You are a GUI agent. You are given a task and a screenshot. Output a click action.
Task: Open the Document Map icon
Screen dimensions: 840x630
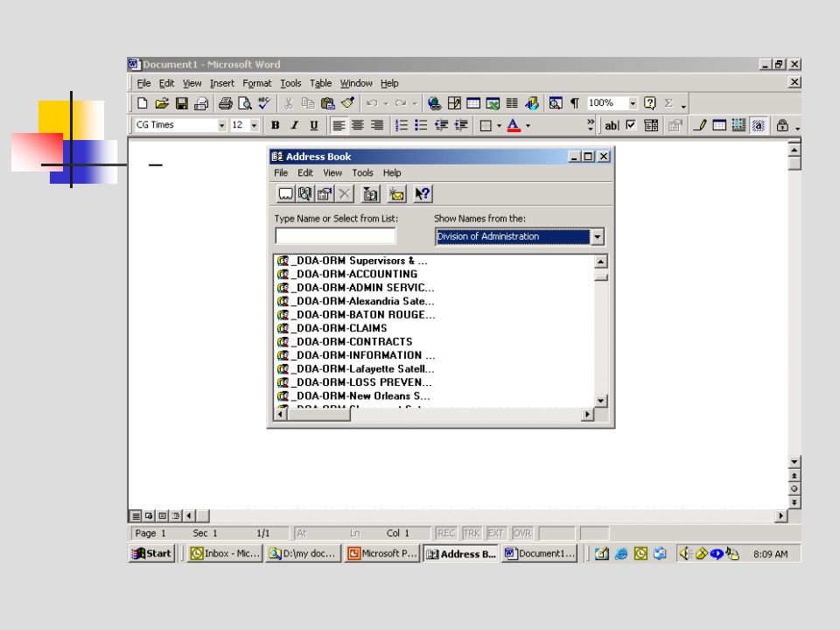coord(556,103)
